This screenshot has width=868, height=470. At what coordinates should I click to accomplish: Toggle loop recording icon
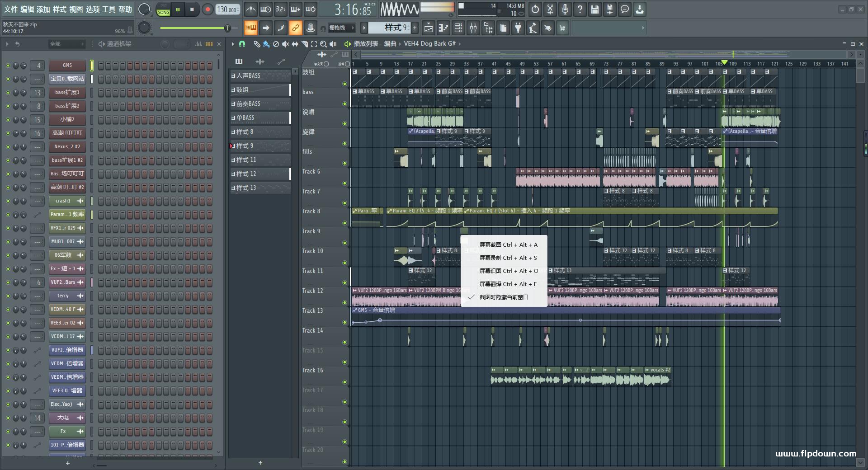[x=311, y=9]
